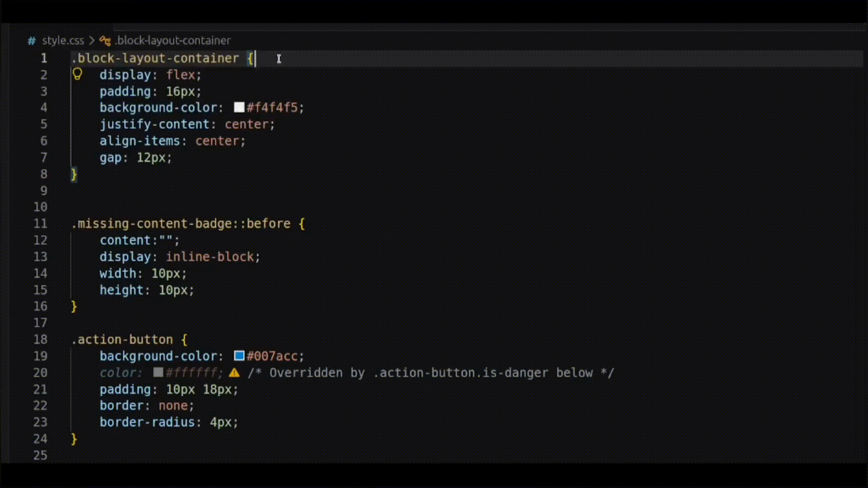Click the CSS file hash icon in breadcrumb

pyautogui.click(x=32, y=41)
